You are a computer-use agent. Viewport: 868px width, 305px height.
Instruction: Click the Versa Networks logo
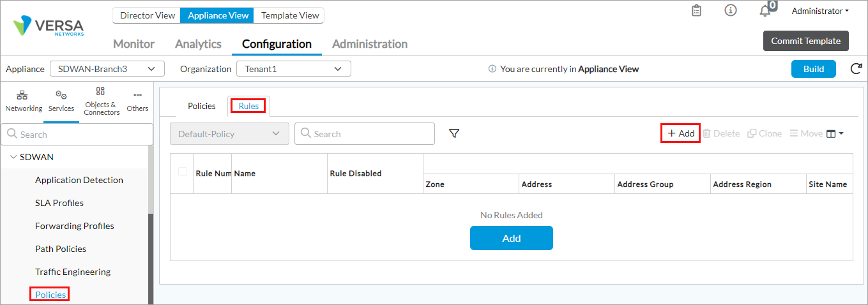pos(49,26)
